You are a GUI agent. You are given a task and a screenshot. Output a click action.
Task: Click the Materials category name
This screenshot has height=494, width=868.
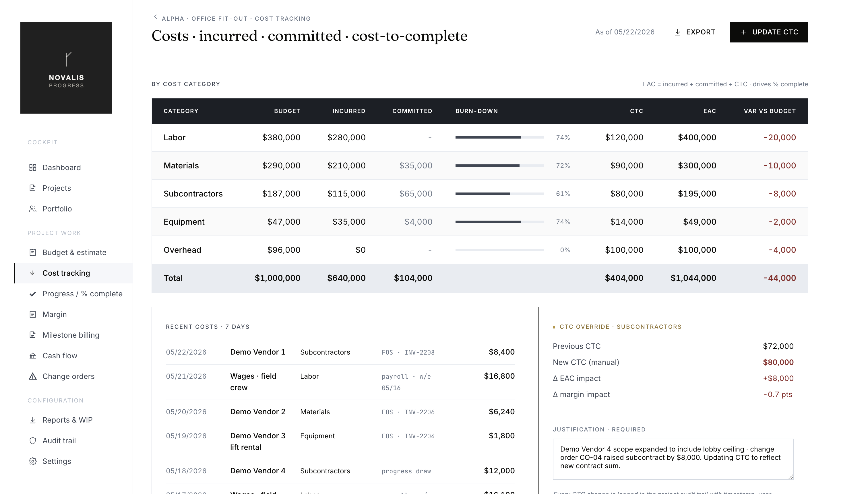[181, 166]
